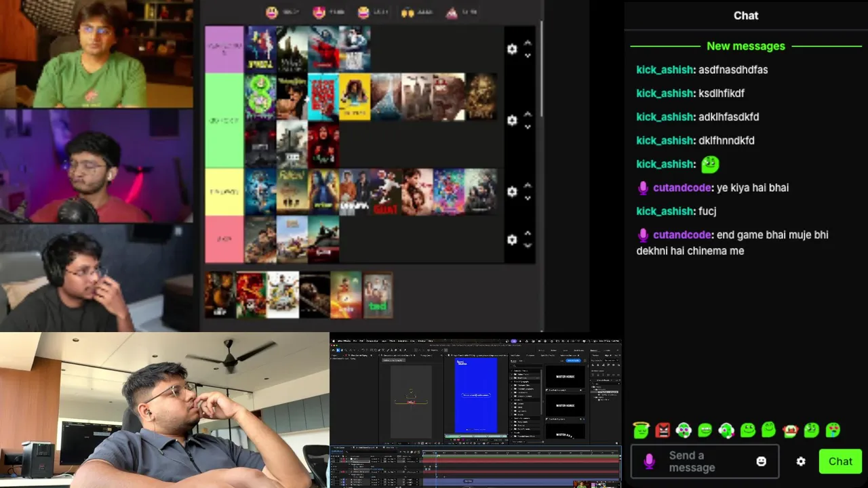Screen dimensions: 868x488
Task: Open kick_ashish profile on asdfnasdhdfas message
Action: [665, 70]
